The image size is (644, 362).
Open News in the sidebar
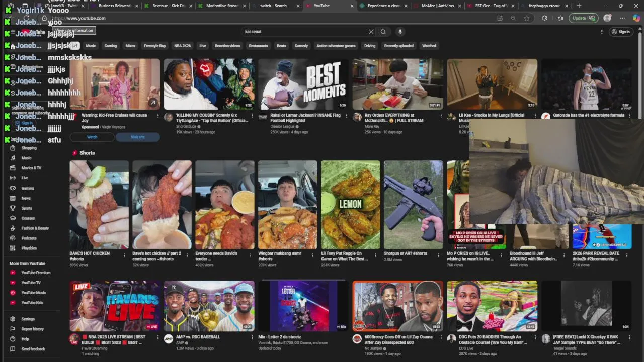click(x=26, y=198)
